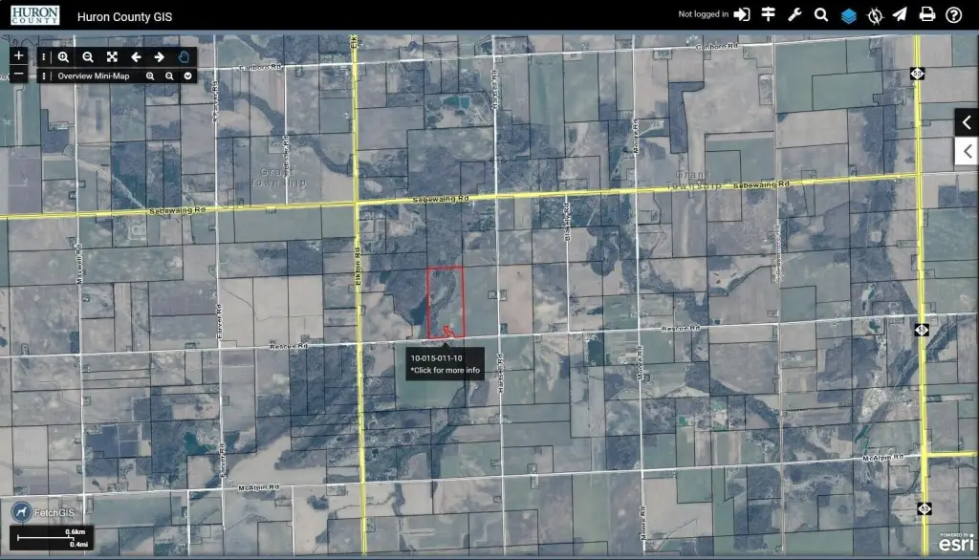Expand the Overview Mini-Map dropdown chevron
This screenshot has width=979, height=560.
point(188,76)
